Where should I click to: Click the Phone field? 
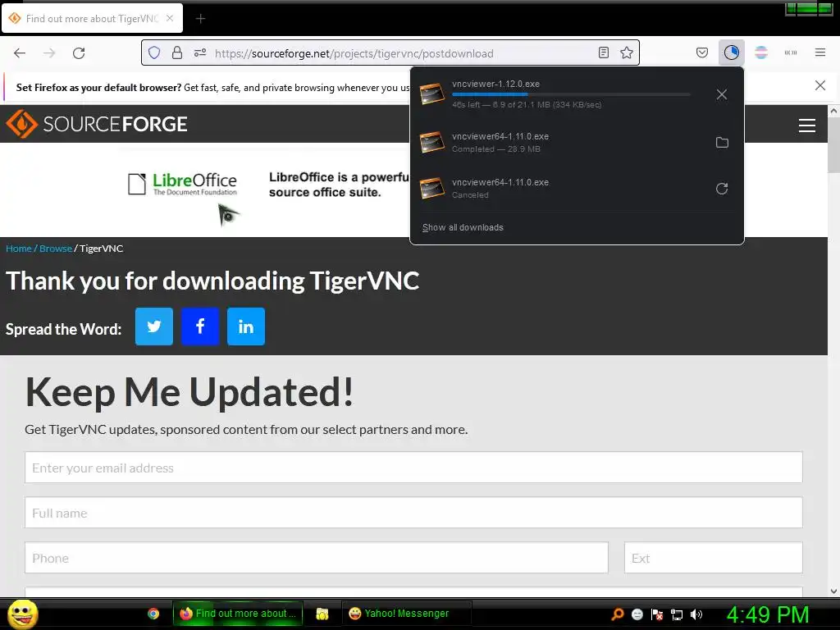tap(317, 558)
